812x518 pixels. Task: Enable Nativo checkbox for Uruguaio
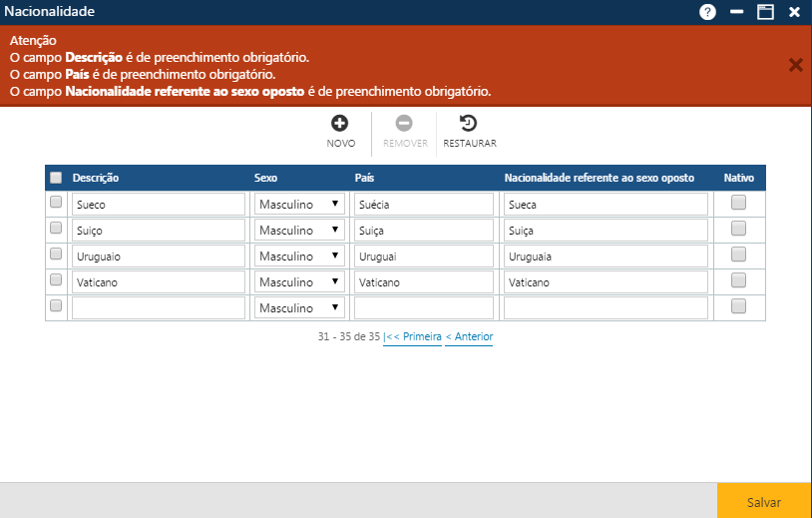coord(738,255)
